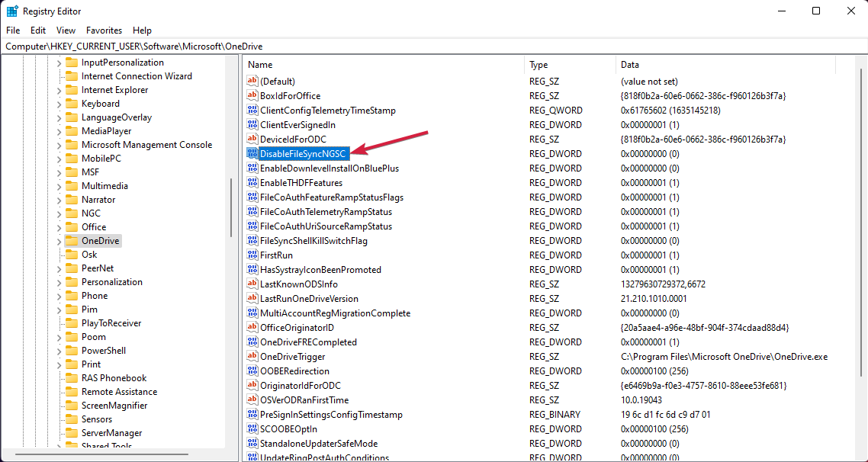Viewport: 868px width, 462px height.
Task: Click the Registry Editor app icon in title bar
Action: (x=12, y=11)
